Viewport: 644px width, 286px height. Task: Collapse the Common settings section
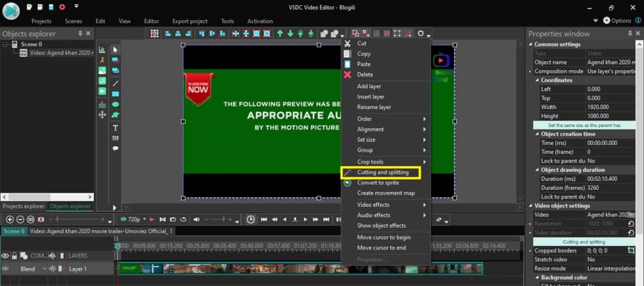[530, 44]
